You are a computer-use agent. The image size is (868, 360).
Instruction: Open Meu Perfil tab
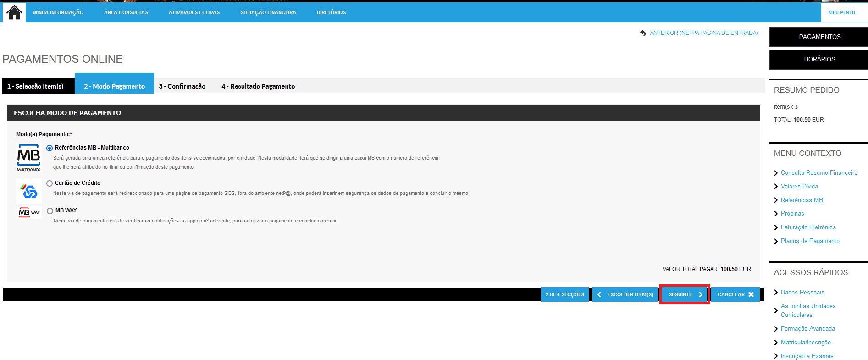(x=842, y=12)
